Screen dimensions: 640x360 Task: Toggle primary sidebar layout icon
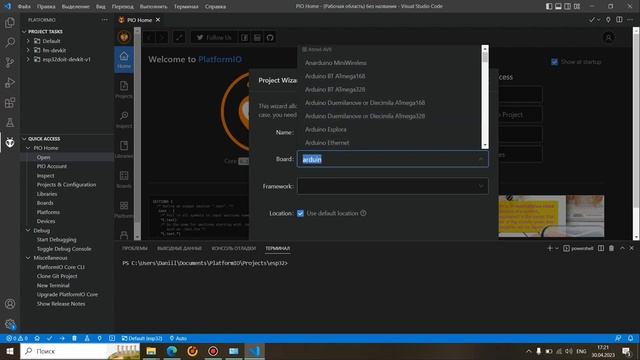pyautogui.click(x=549, y=6)
